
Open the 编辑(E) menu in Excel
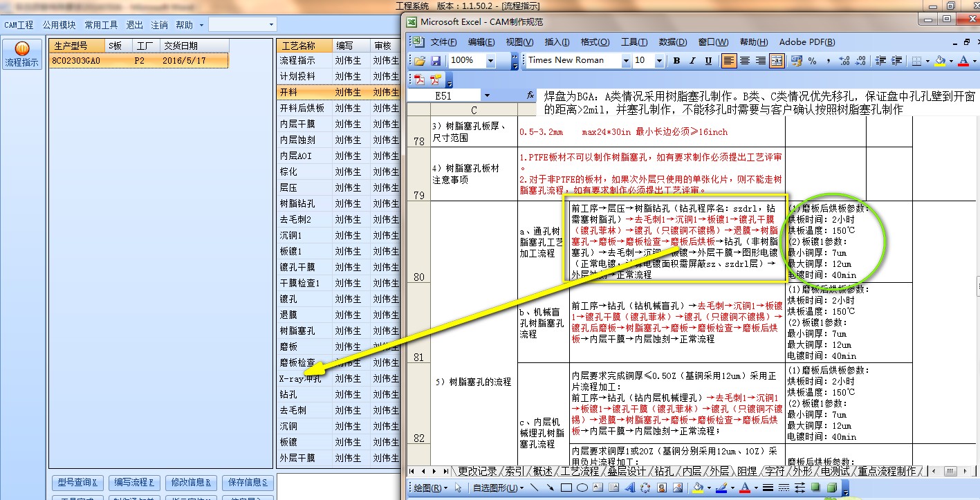click(x=481, y=41)
